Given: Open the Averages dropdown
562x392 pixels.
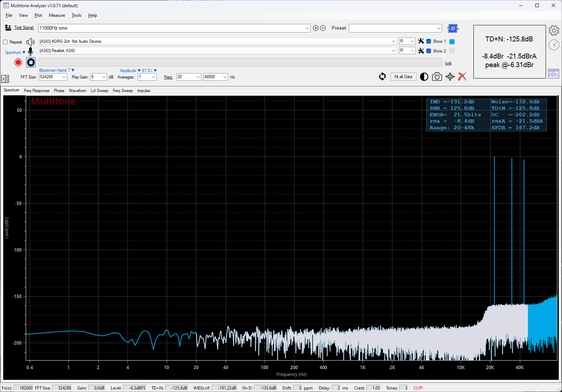Looking at the screenshot, I should (154, 77).
